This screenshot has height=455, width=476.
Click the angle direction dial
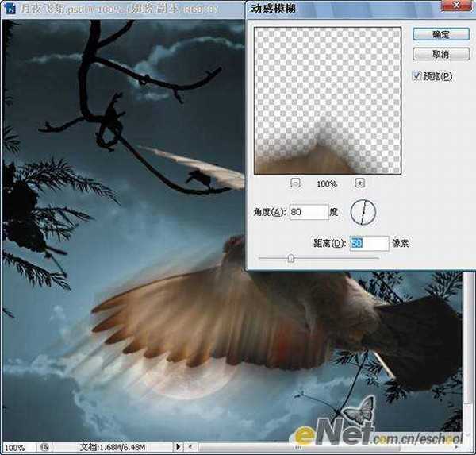[x=363, y=212]
